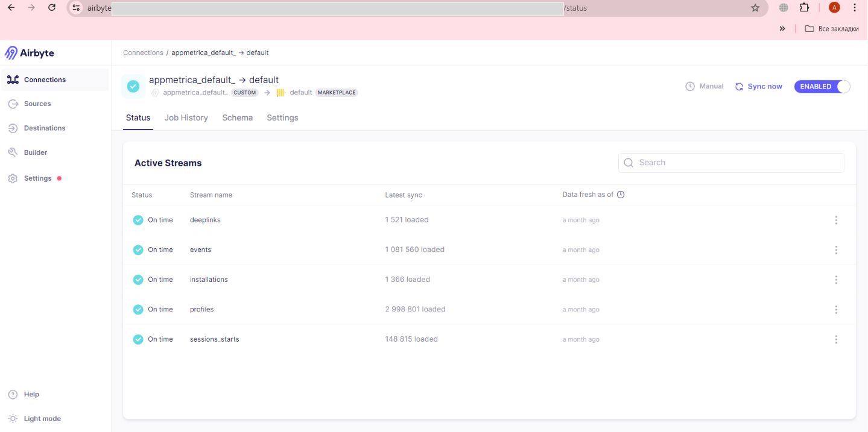Click the sessions_starts stream name
The image size is (868, 432).
(x=214, y=339)
